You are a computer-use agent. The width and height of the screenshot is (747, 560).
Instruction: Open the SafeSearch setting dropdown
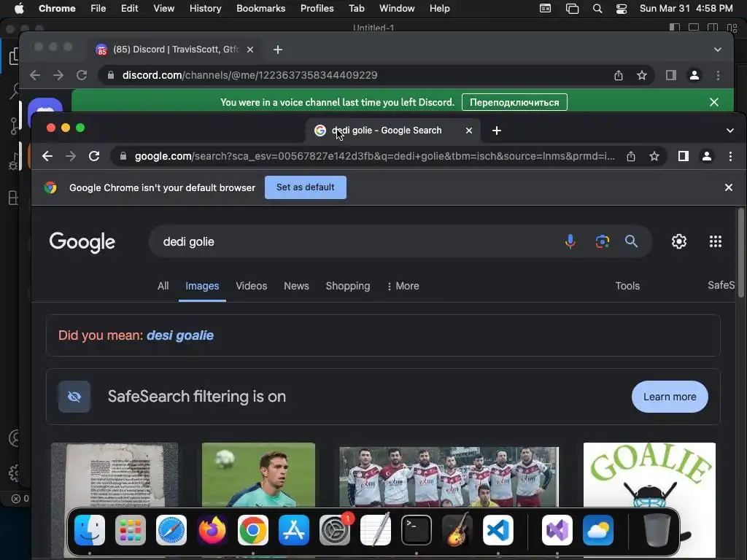click(x=721, y=285)
